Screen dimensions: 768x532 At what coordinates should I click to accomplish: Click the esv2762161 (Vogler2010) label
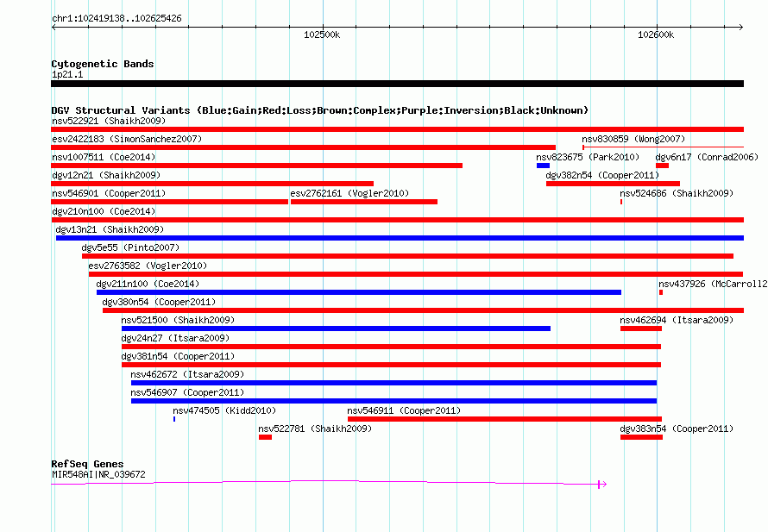(349, 193)
